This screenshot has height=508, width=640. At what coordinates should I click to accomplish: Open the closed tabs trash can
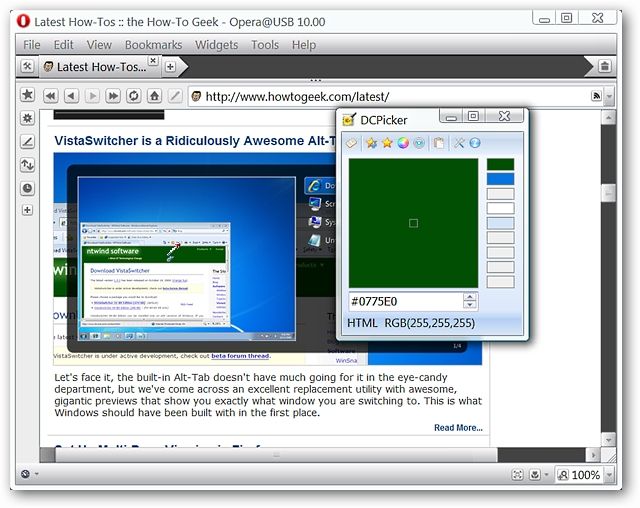point(604,66)
